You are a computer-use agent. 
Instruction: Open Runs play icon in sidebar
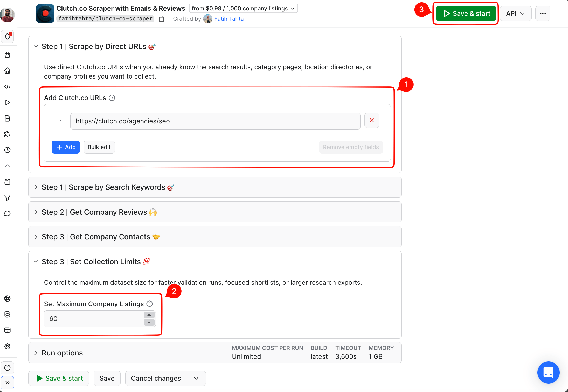pyautogui.click(x=8, y=103)
